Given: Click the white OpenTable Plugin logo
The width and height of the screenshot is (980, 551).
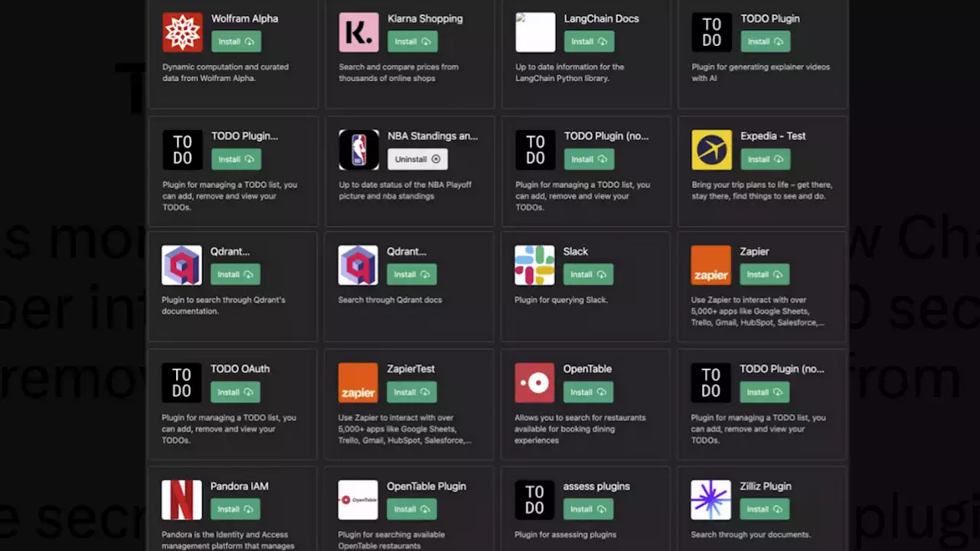Looking at the screenshot, I should (x=358, y=500).
